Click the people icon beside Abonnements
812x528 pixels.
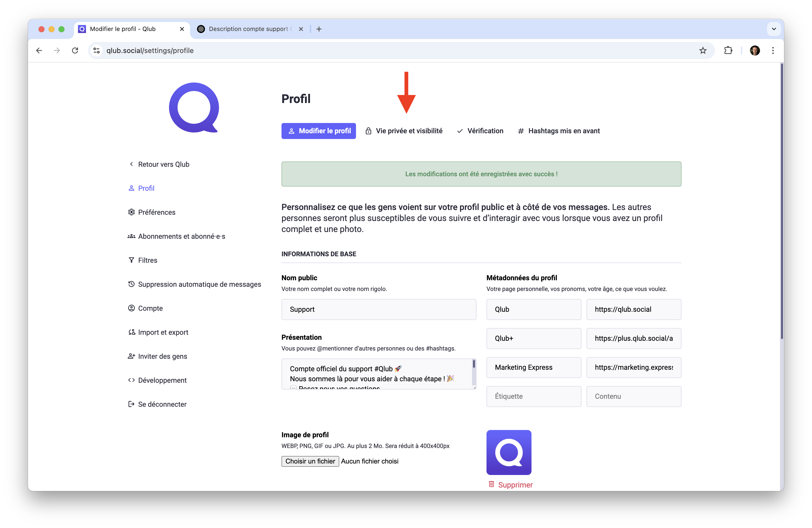tap(131, 236)
